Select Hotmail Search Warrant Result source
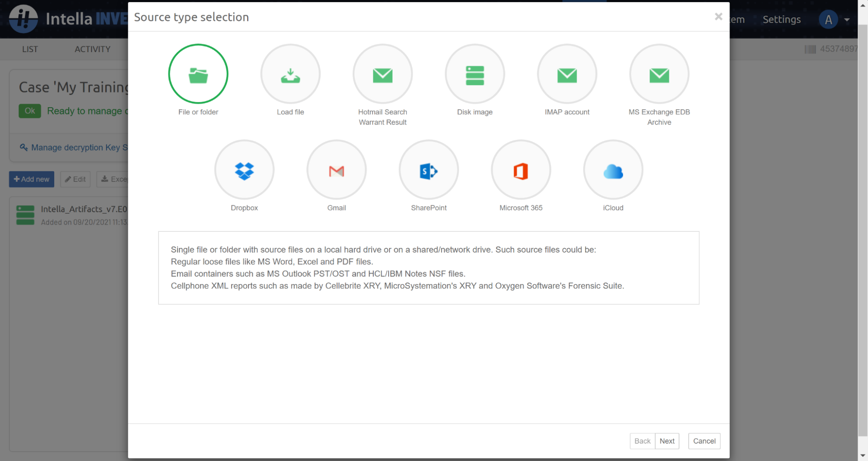 [382, 74]
